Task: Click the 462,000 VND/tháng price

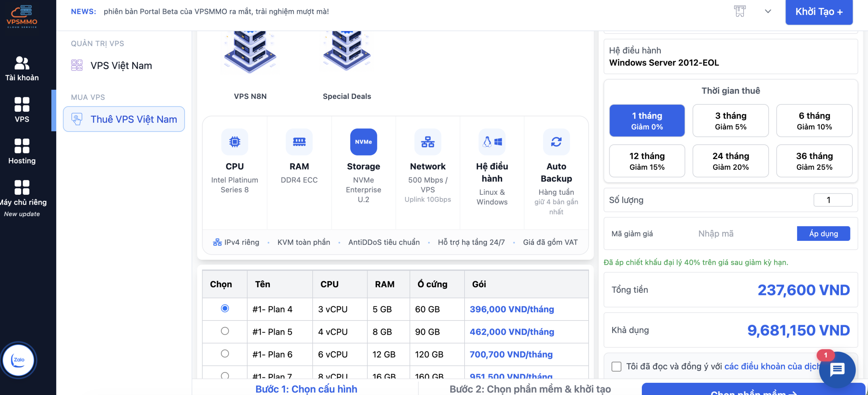Action: (512, 332)
